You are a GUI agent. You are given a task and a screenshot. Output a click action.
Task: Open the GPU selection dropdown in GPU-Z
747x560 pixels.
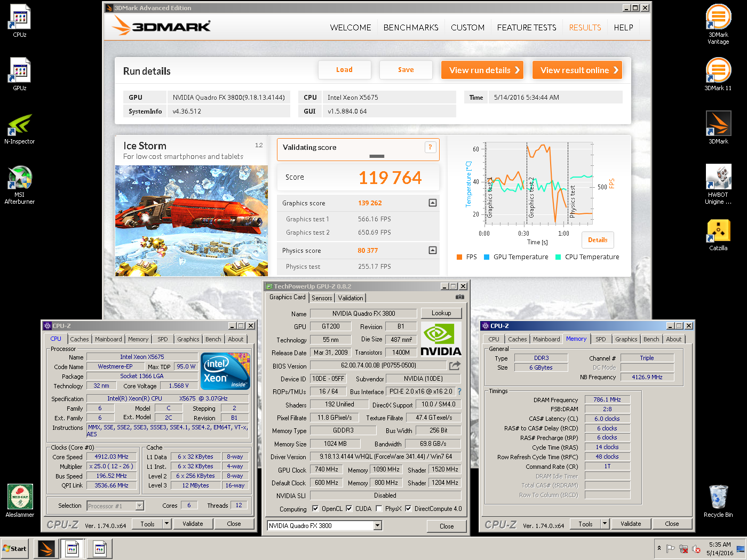[x=378, y=526]
